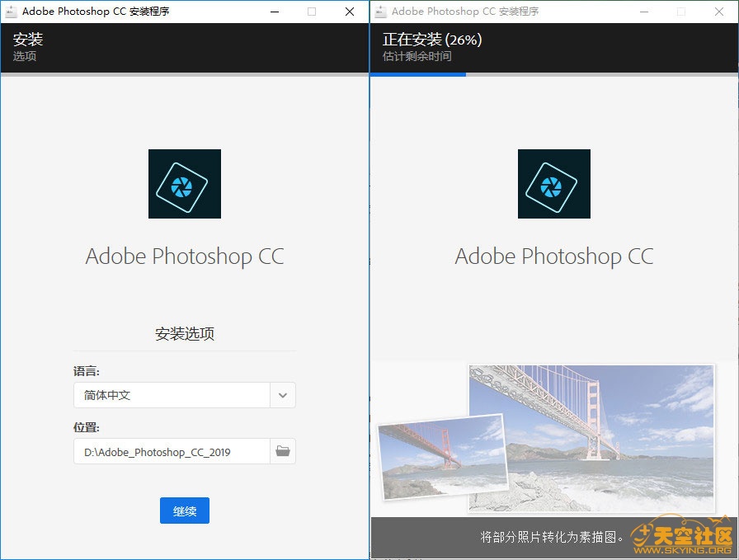Image resolution: width=739 pixels, height=560 pixels.
Task: Select the small tilted bridge photo
Action: point(441,456)
